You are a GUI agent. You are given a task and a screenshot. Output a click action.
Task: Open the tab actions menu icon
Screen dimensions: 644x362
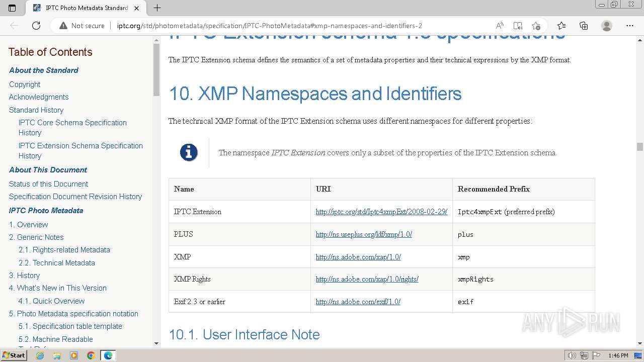[x=12, y=8]
